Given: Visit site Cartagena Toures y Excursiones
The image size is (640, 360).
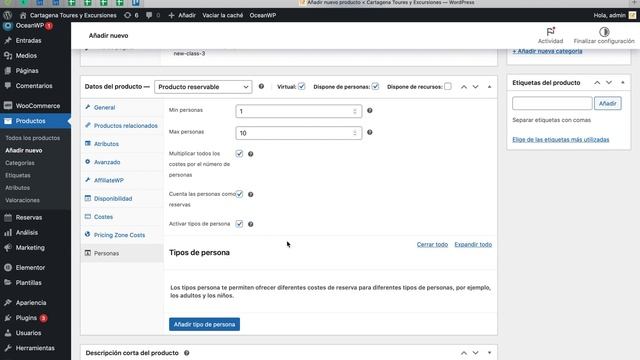Looking at the screenshot, I should point(68,15).
